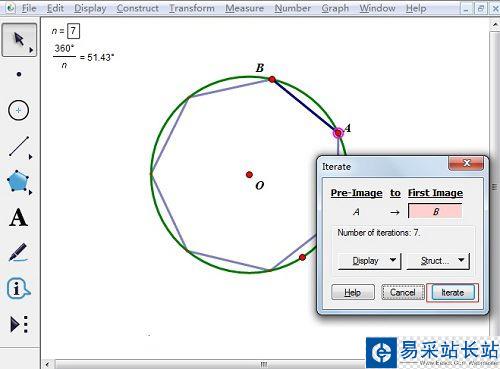Expand Straightedge tool variants flyout
500x369 pixels.
31,157
